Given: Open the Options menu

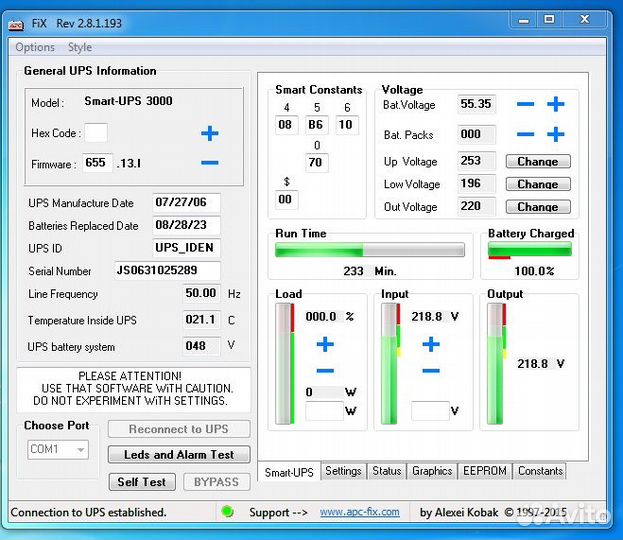Looking at the screenshot, I should [x=35, y=47].
